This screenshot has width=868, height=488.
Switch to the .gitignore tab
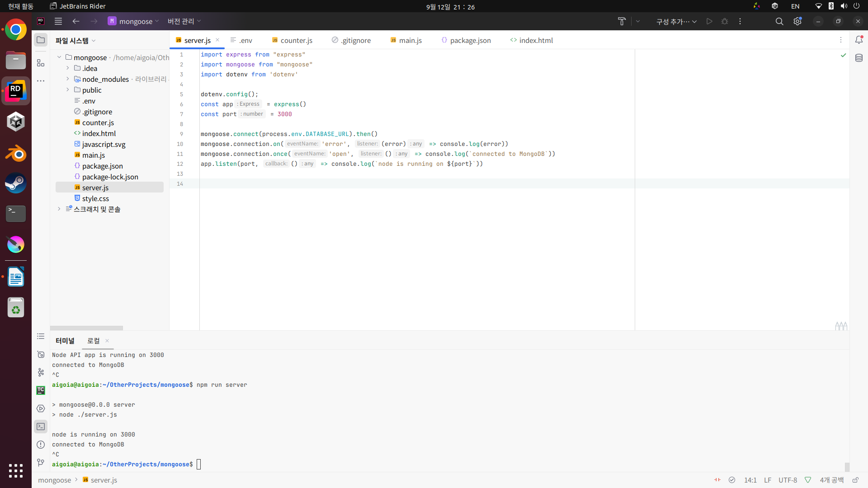click(x=351, y=40)
